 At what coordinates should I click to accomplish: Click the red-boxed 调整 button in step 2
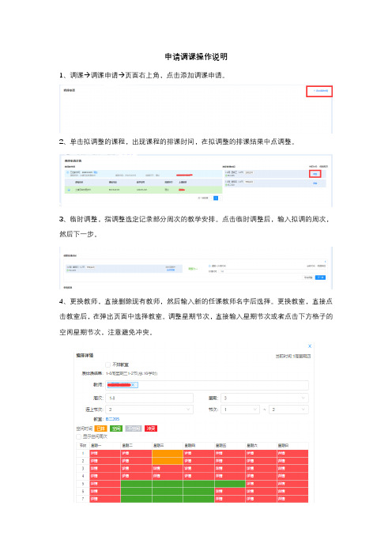315,173
